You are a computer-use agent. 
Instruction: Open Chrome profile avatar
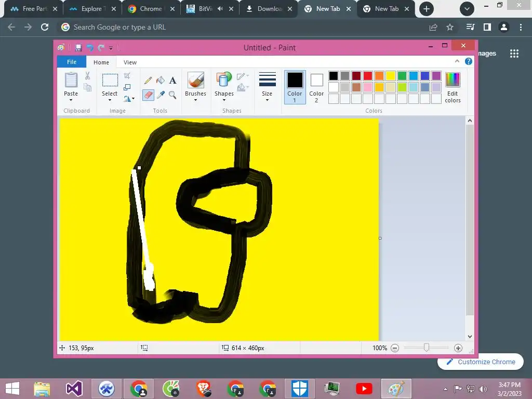pos(504,27)
